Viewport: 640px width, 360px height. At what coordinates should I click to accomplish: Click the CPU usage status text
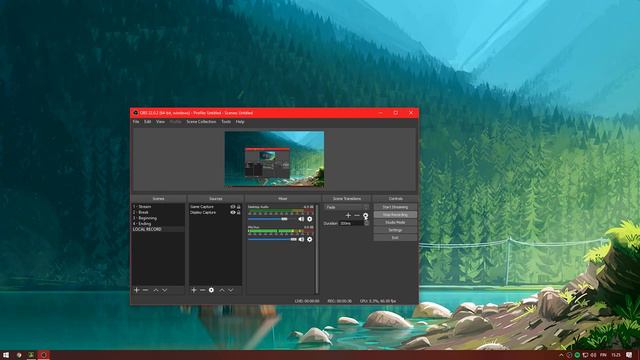(378, 301)
